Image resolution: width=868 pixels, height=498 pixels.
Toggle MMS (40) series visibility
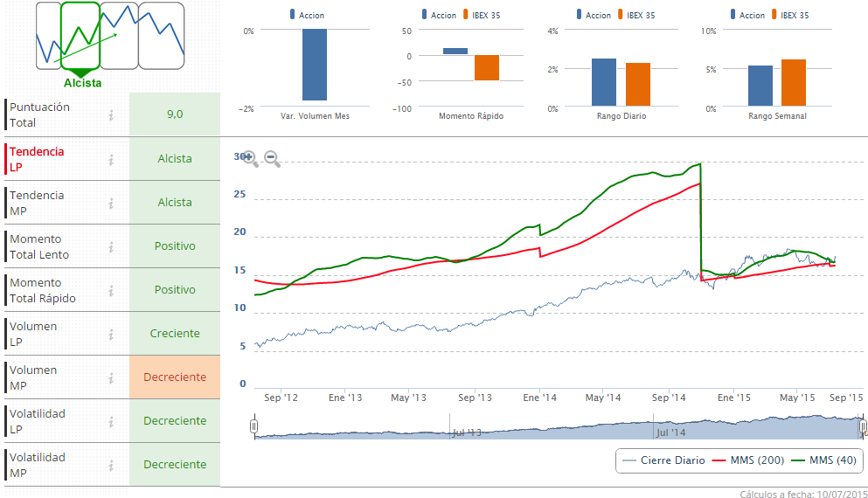(823, 460)
